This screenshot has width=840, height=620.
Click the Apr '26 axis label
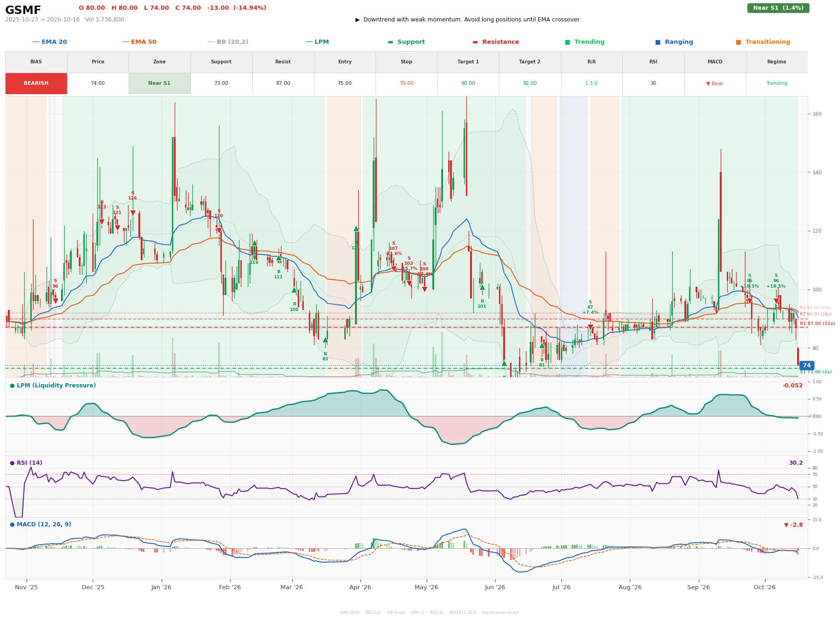(x=360, y=587)
